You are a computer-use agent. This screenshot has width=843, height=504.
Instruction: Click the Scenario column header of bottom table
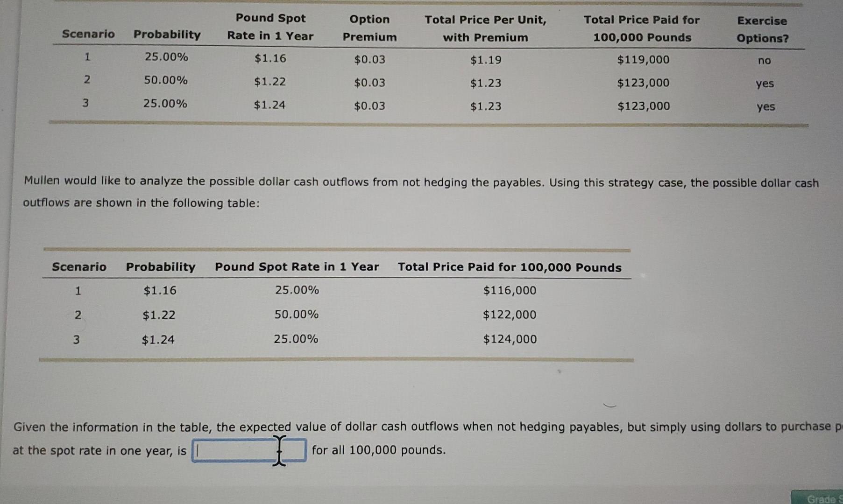[x=79, y=267]
